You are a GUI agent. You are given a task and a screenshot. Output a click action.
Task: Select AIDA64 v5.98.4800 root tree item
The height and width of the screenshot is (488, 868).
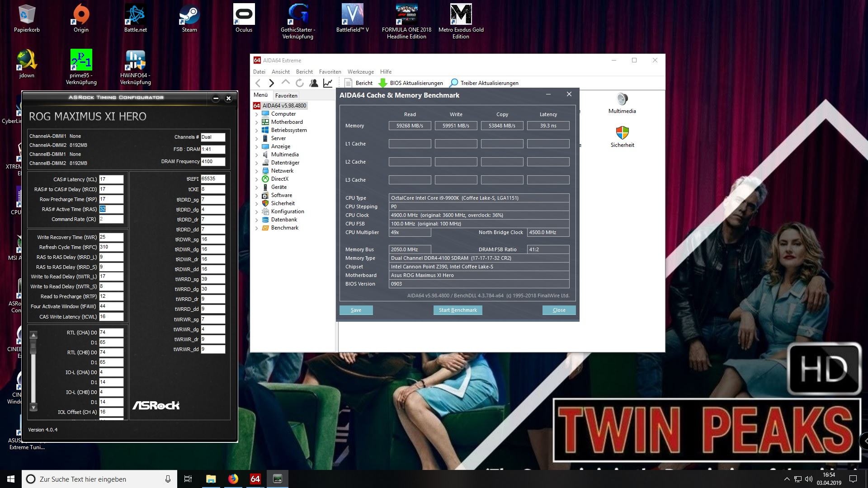(x=280, y=106)
